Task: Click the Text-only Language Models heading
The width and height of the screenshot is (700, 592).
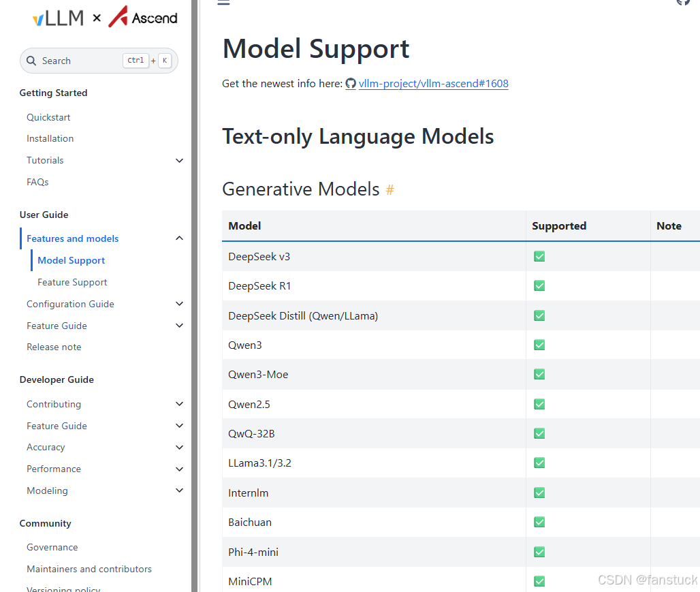Action: click(x=358, y=137)
